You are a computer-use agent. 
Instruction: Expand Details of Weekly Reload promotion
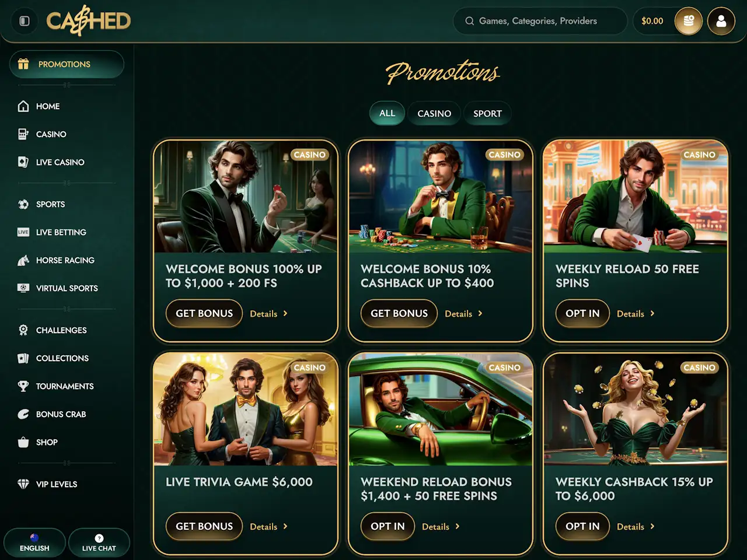pyautogui.click(x=636, y=314)
